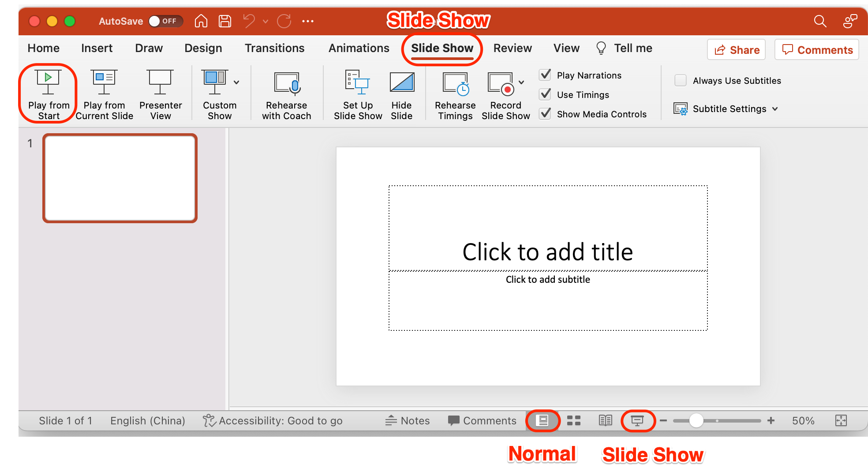The height and width of the screenshot is (472, 868).
Task: Expand Subtitle Settings dropdown
Action: (x=775, y=109)
